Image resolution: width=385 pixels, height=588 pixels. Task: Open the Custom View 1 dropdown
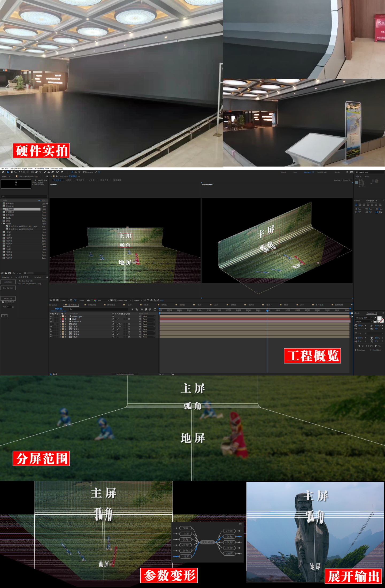124,300
